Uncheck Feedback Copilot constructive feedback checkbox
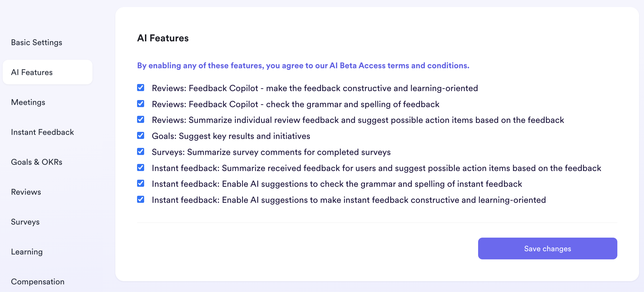Viewport: 644px width, 292px height. [x=141, y=88]
